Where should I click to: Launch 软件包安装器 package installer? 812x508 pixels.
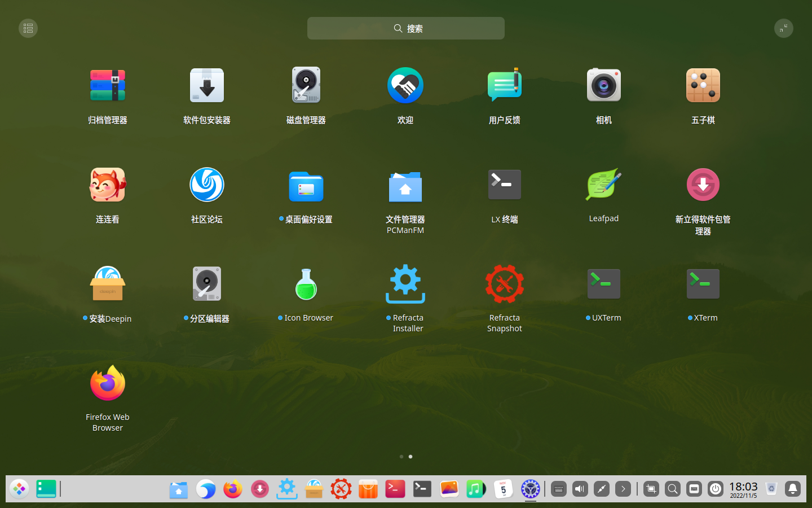pos(207,86)
